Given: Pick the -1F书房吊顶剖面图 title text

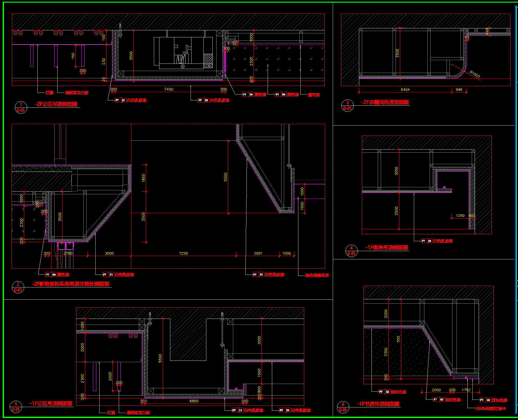Looking at the screenshot, I should coord(378,404).
